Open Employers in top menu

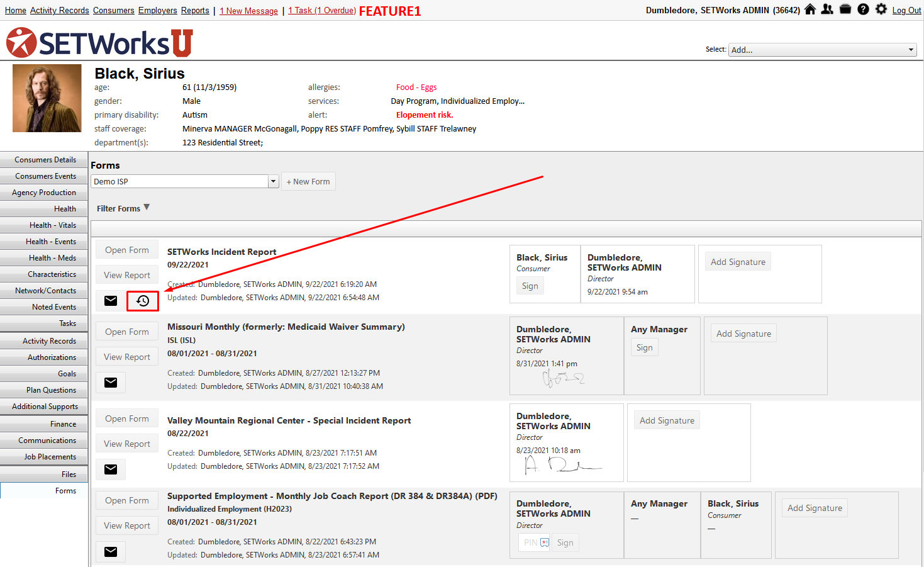point(158,11)
